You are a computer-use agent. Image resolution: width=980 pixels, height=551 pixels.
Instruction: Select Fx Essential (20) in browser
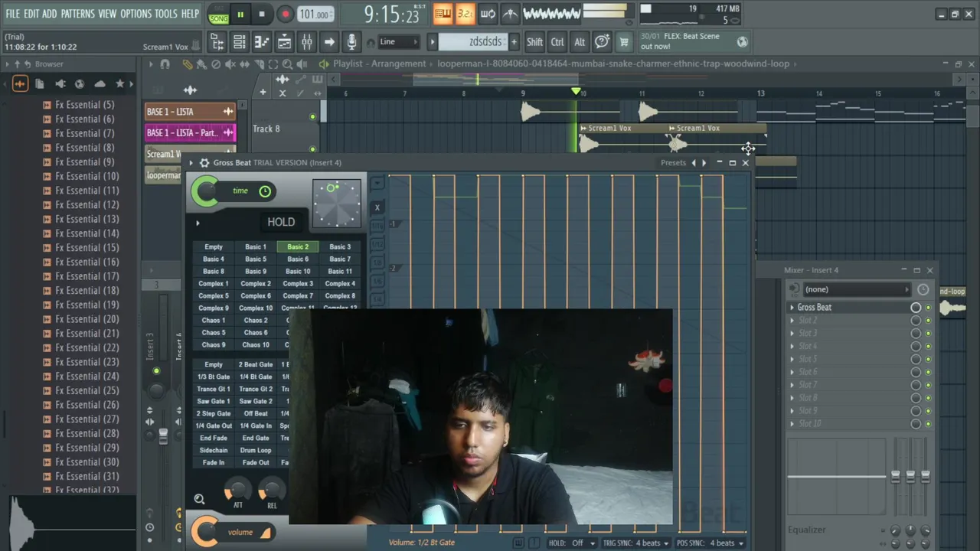87,319
